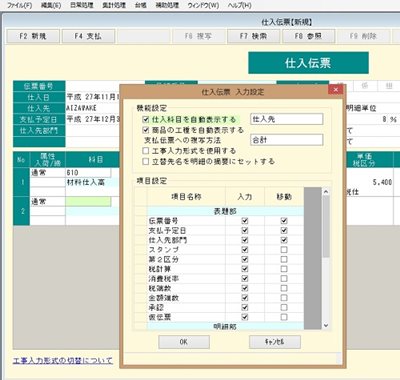The image size is (400, 380).
Task: Click the 仕入日 date field
Action: [x=93, y=97]
